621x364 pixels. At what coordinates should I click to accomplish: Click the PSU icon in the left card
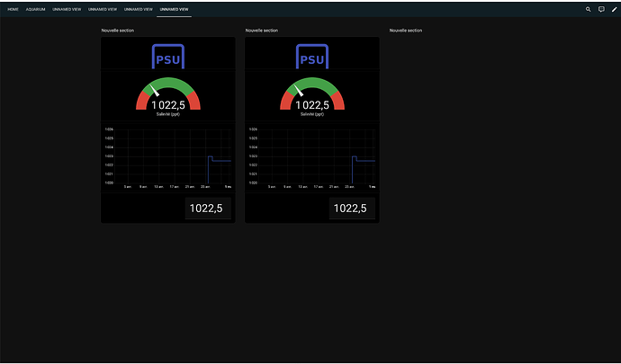pos(168,57)
